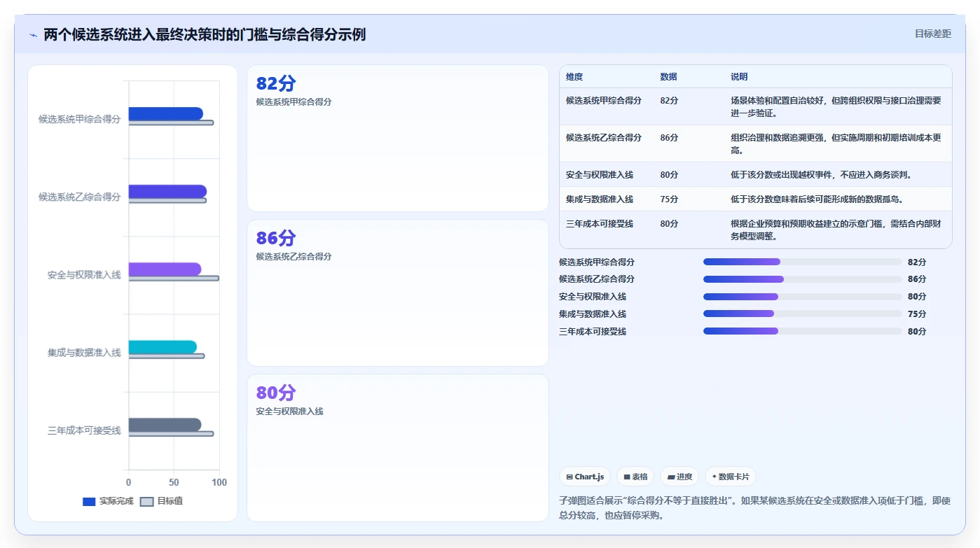Screen dimensions: 980x548
Task: Click the 候选系统甲综合得分 y-axis label in the chart
Action: click(x=79, y=120)
